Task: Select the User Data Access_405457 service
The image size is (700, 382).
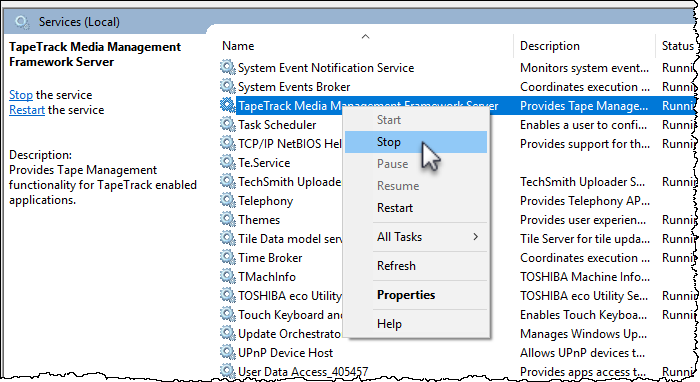Action: [x=303, y=371]
